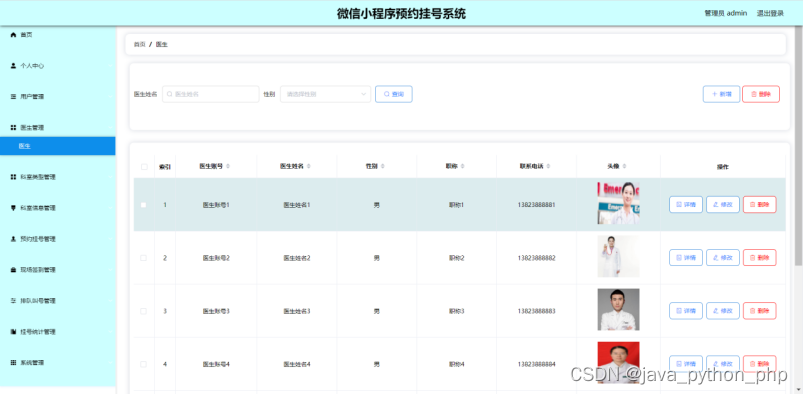The width and height of the screenshot is (803, 394).
Task: Click the icon beside 排队叫号管理
Action: (x=13, y=301)
